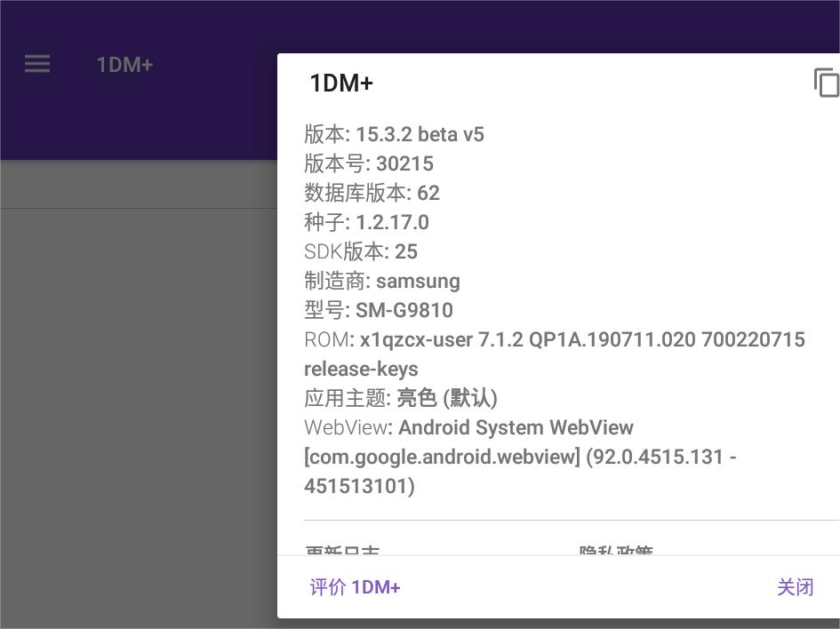840x629 pixels.
Task: Select the 型号 SM-G9810 model line
Action: 378,310
